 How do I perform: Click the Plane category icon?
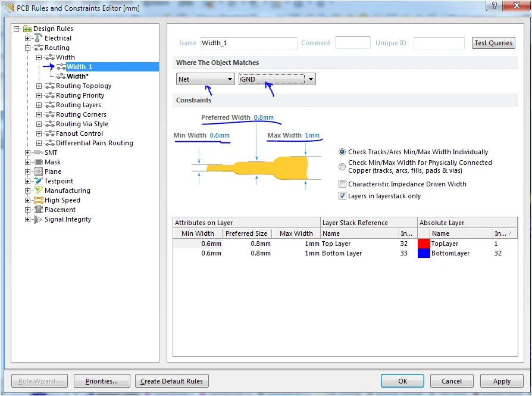[x=39, y=172]
